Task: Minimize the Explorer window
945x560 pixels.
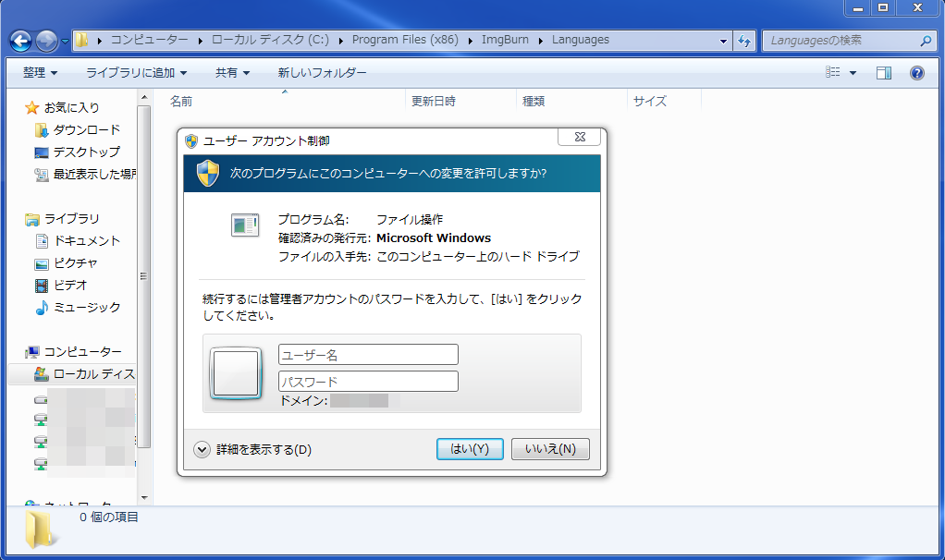Action: (x=858, y=7)
